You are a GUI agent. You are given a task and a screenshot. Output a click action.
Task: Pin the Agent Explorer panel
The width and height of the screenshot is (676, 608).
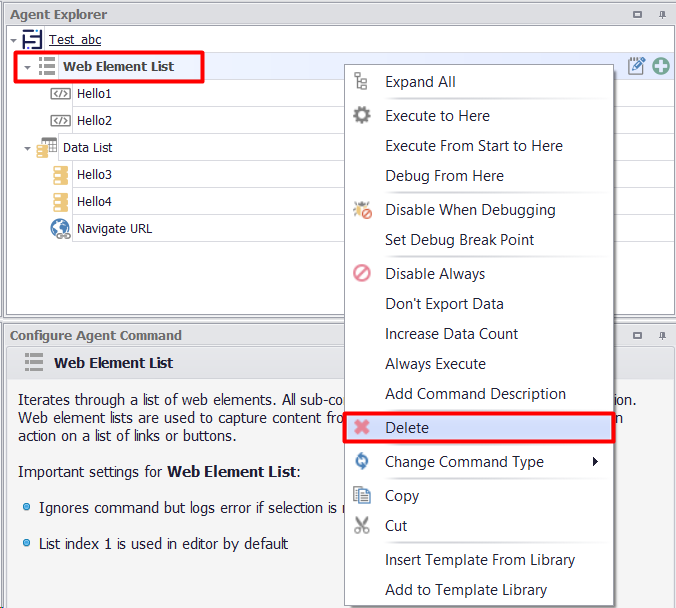pos(662,15)
